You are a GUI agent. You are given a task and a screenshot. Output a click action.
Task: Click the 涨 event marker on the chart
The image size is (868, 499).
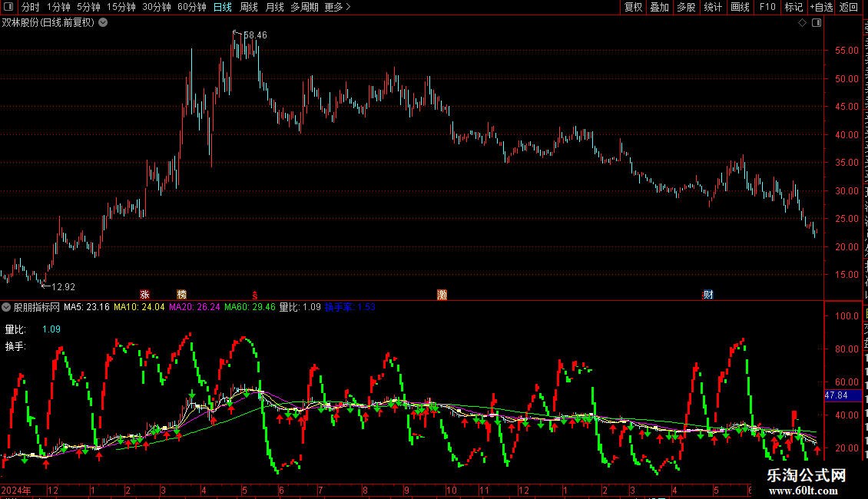pos(144,294)
